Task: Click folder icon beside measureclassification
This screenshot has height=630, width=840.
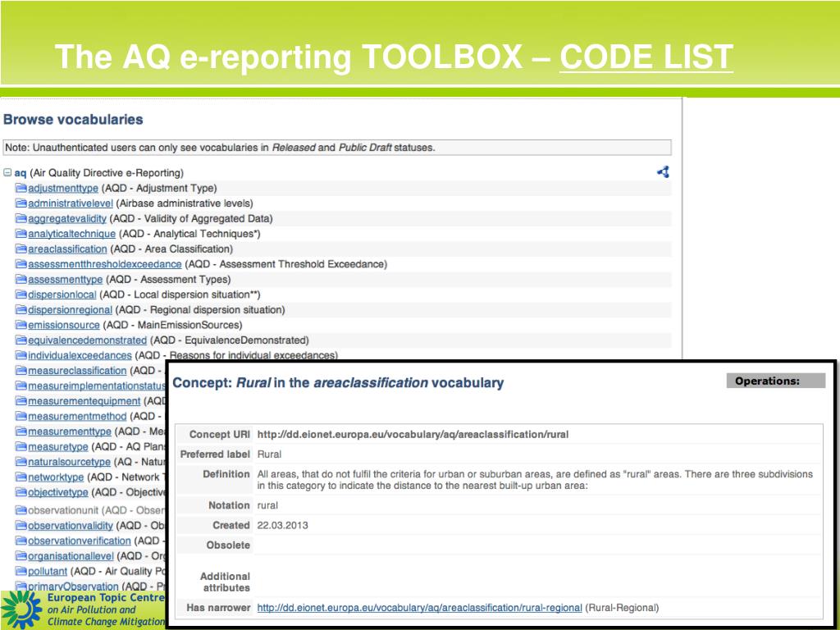Action: 21,371
